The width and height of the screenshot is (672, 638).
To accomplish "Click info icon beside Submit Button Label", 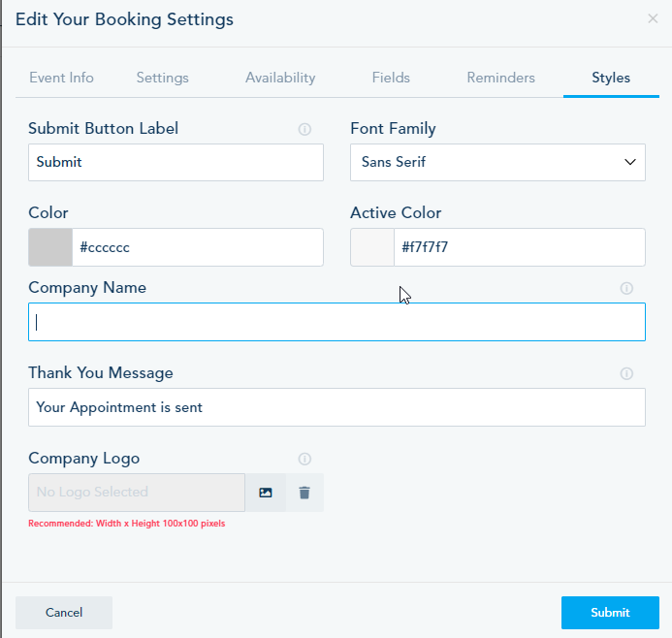I will [x=304, y=129].
